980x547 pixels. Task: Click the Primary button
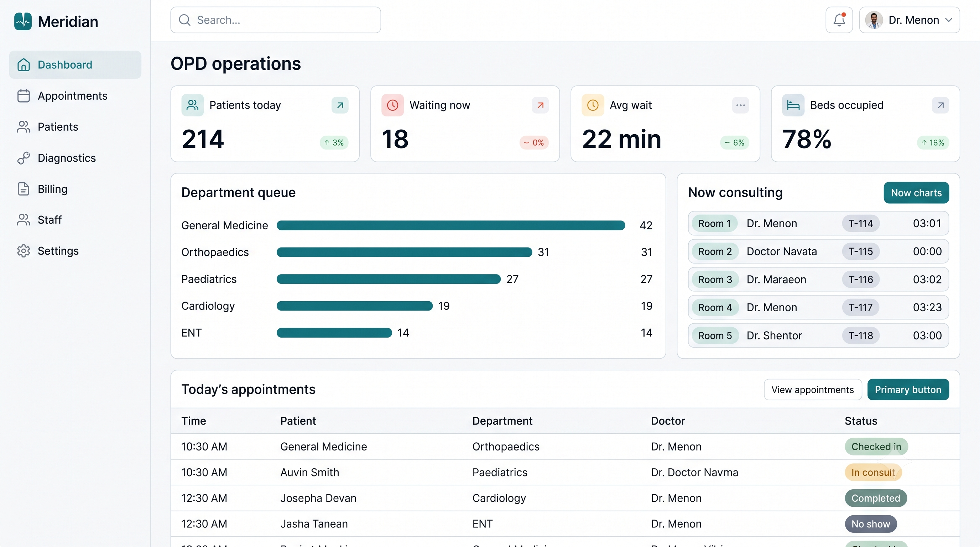908,390
